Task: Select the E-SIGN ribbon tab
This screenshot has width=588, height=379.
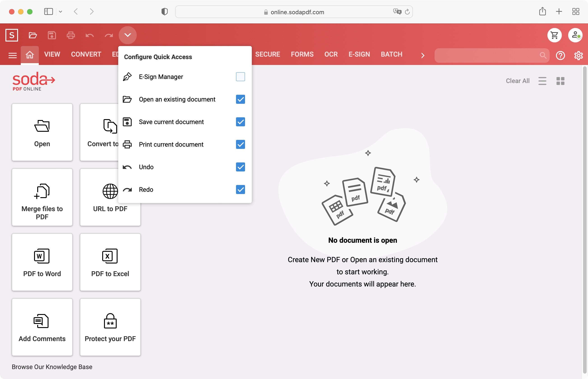Action: click(x=359, y=54)
